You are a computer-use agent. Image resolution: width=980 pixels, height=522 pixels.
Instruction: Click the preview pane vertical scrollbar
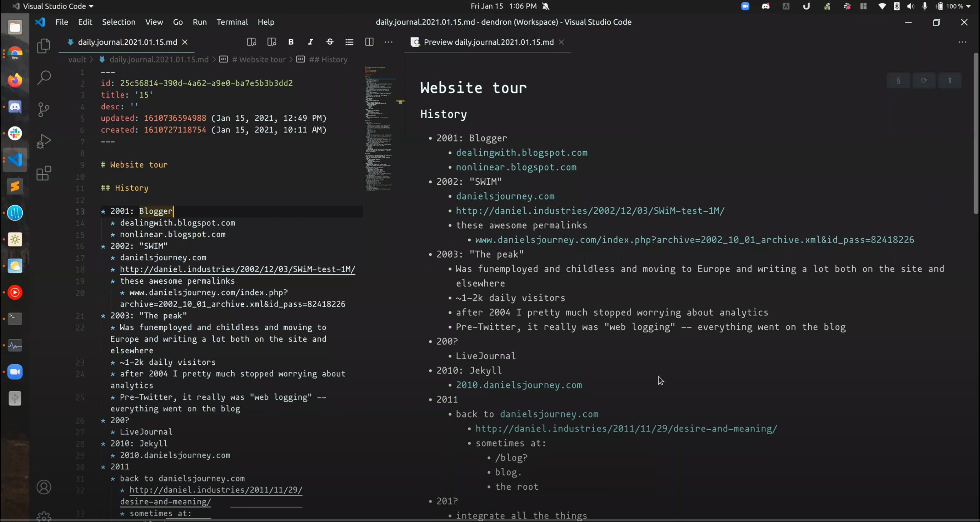pos(976,133)
